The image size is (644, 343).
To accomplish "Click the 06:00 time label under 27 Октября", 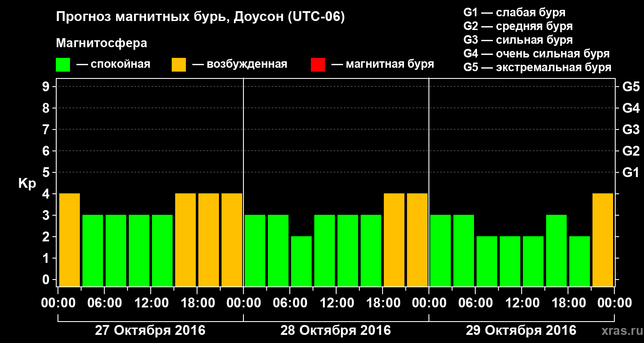I will coord(104,303).
